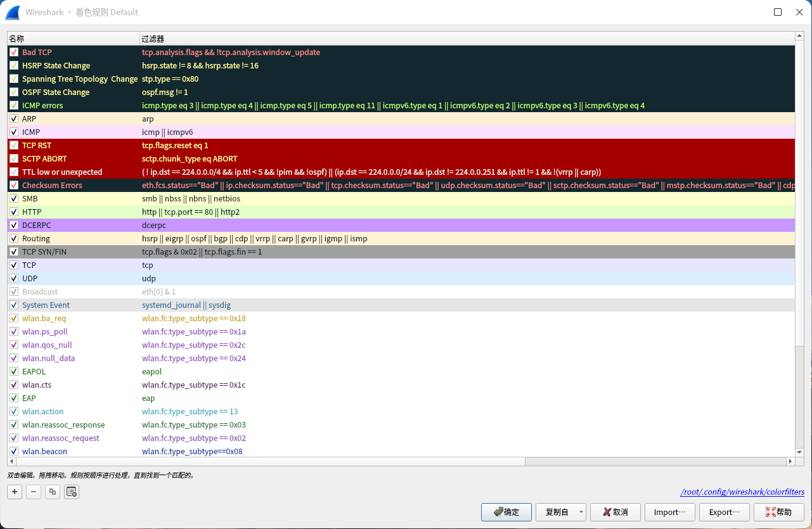This screenshot has height=529, width=812.
Task: Copy the selected coloring rule icon
Action: click(53, 492)
